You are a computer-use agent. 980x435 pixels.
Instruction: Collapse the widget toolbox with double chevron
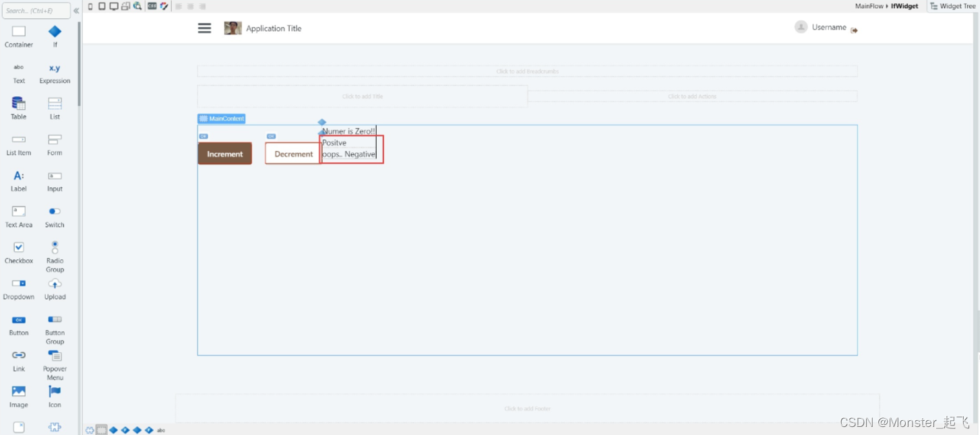(76, 11)
